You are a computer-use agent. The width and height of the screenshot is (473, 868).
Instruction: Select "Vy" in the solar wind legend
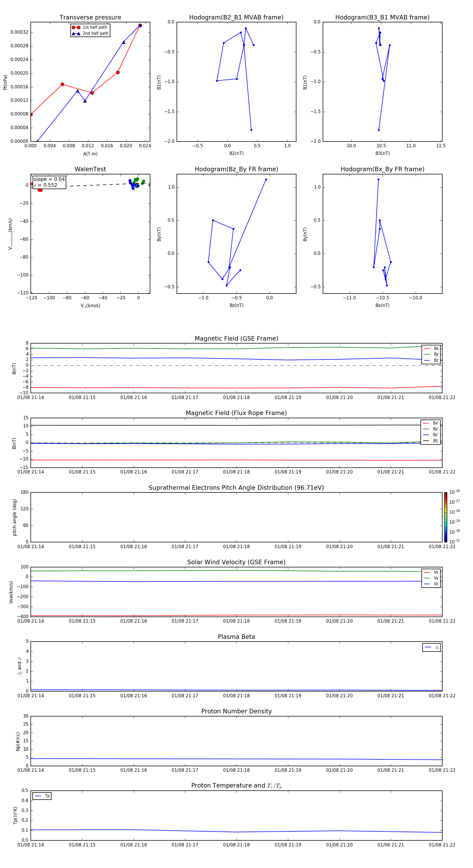point(431,578)
